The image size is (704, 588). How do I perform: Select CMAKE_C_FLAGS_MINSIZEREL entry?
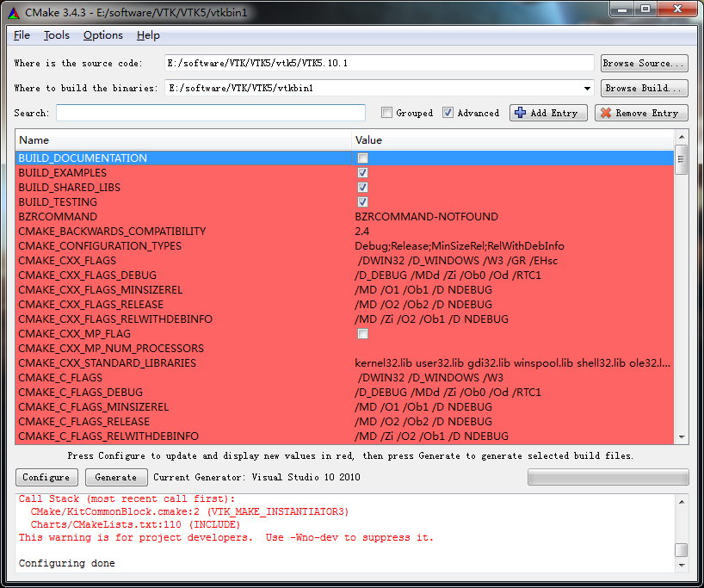point(94,407)
